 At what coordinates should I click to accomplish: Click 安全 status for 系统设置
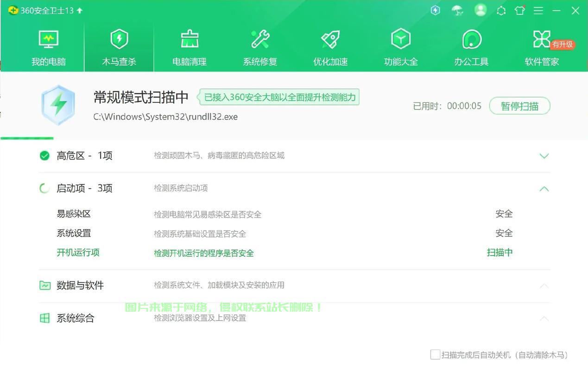click(x=504, y=233)
